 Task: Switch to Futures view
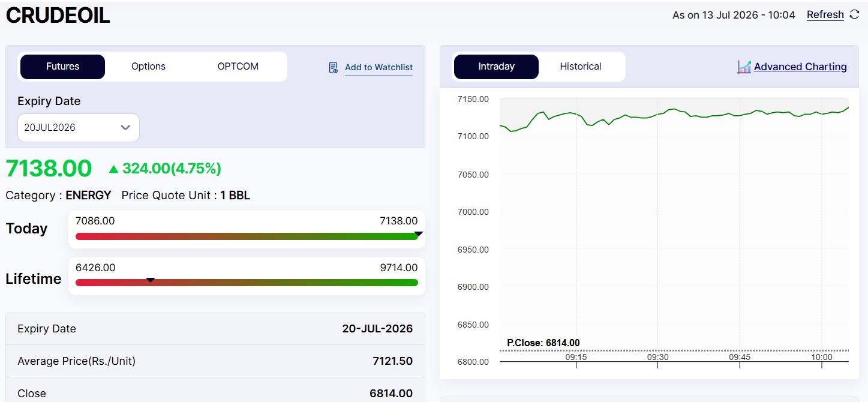click(62, 67)
